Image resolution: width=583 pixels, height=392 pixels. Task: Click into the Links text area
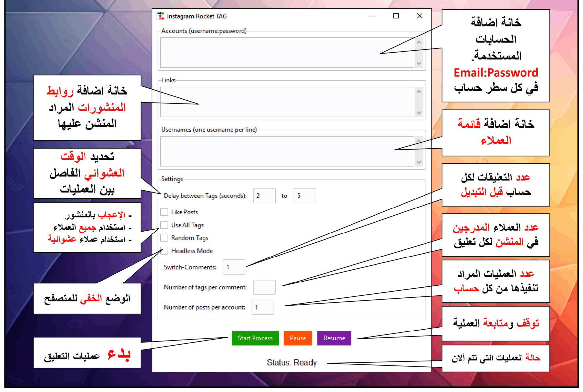click(287, 102)
